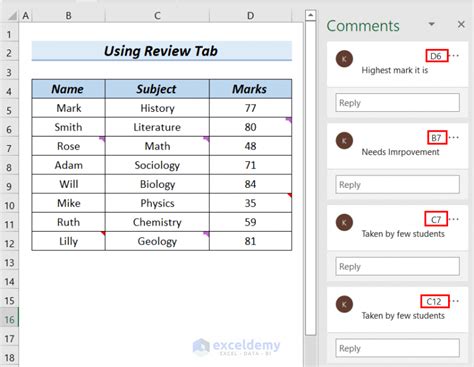Select the cell containing Rose
The width and height of the screenshot is (474, 367).
point(68,146)
